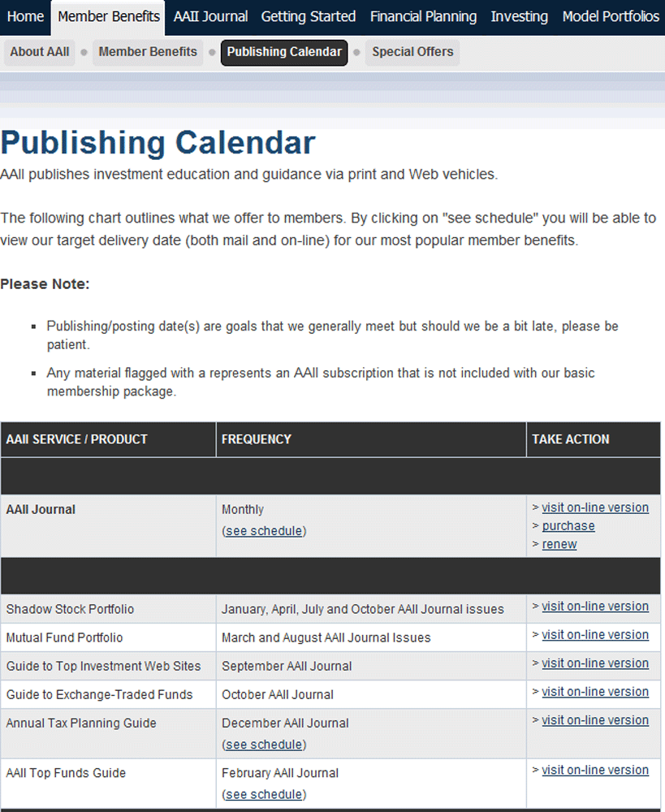Visit on-line version of Guide to Exchange-Traded Funds
Screen dimensions: 665x812
pos(595,692)
